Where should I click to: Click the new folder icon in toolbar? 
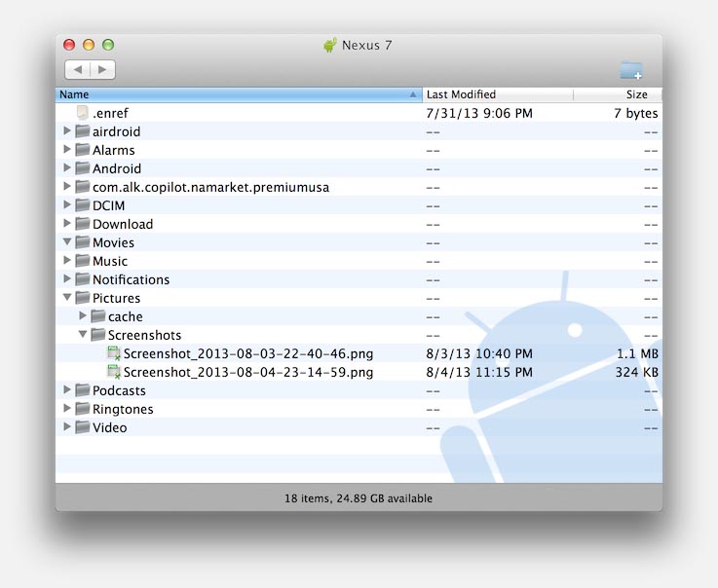tap(631, 70)
